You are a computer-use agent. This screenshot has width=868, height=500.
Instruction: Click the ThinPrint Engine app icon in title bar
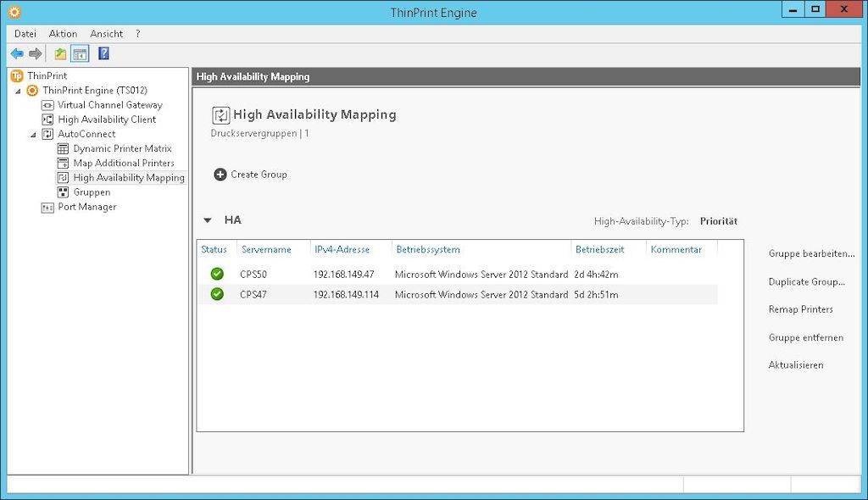pos(14,12)
